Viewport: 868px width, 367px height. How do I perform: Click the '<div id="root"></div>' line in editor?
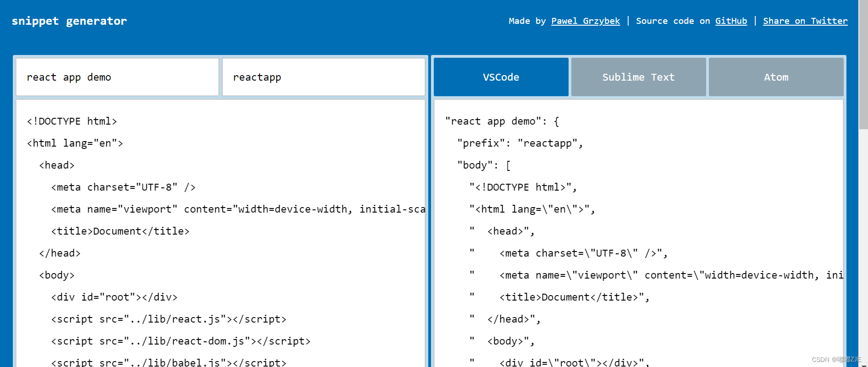click(114, 297)
